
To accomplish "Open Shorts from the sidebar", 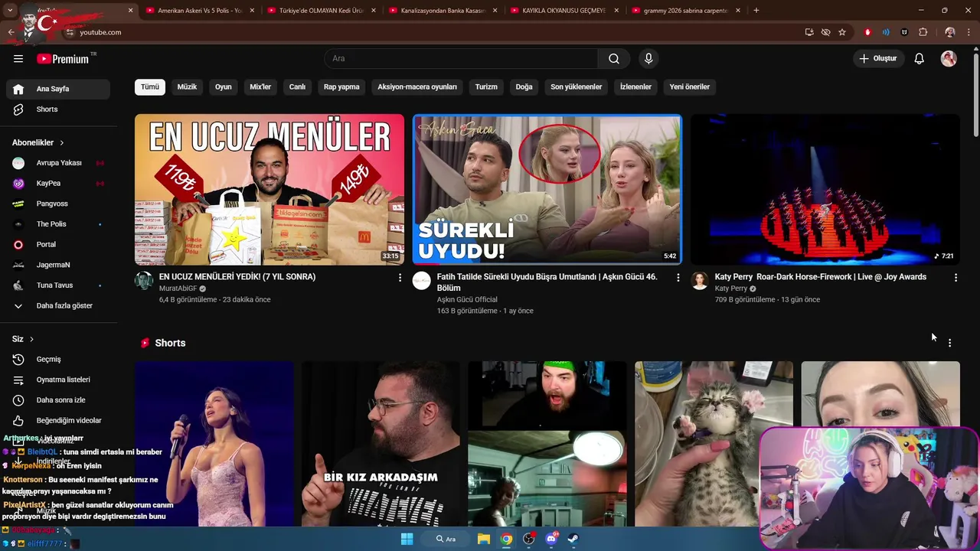I will pyautogui.click(x=58, y=109).
